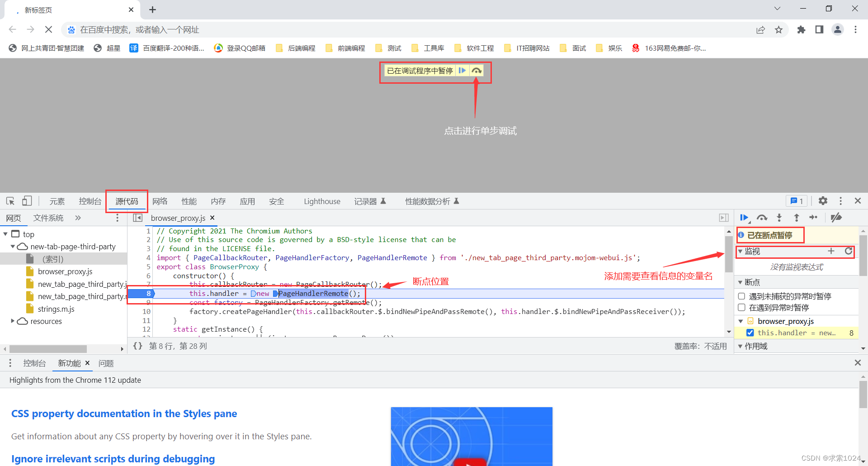Expand the resources folder
Image resolution: width=868 pixels, height=466 pixels.
click(x=13, y=321)
